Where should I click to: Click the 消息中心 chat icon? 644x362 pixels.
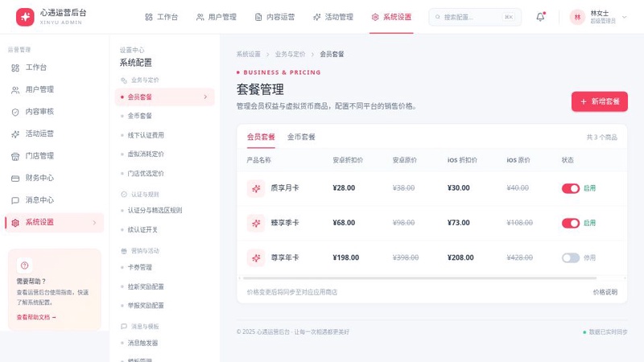(15, 200)
